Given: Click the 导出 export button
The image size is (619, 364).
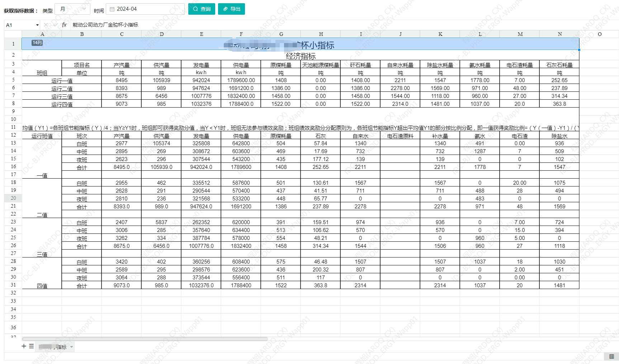Looking at the screenshot, I should tap(231, 9).
